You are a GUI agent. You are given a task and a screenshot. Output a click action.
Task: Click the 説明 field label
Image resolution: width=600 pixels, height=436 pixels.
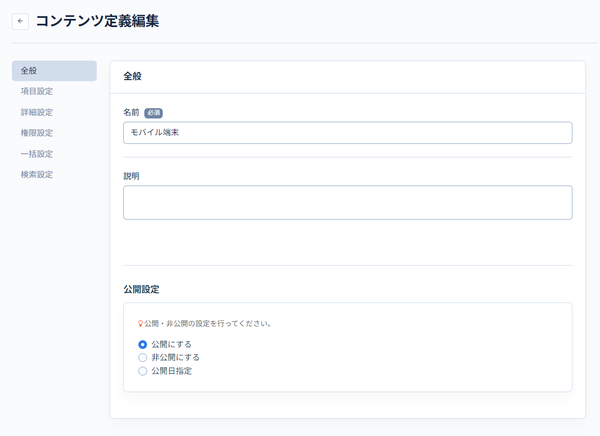pyautogui.click(x=131, y=176)
